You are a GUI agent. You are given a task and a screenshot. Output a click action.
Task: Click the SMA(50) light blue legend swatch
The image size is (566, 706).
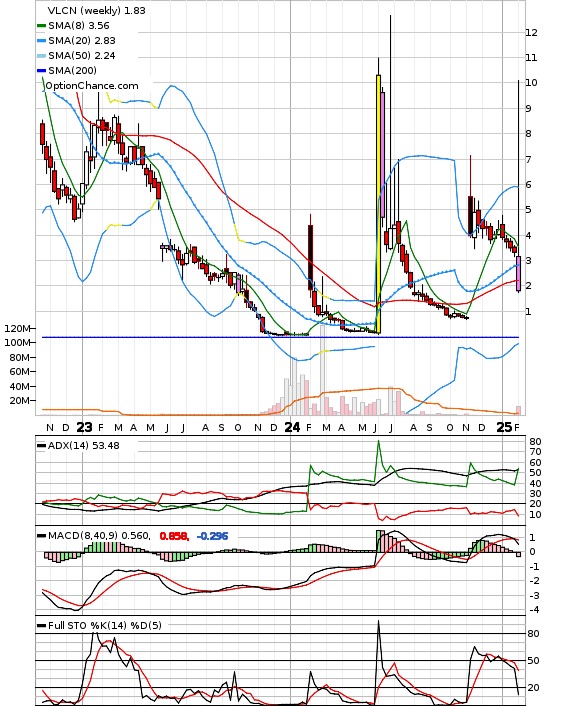pos(41,56)
